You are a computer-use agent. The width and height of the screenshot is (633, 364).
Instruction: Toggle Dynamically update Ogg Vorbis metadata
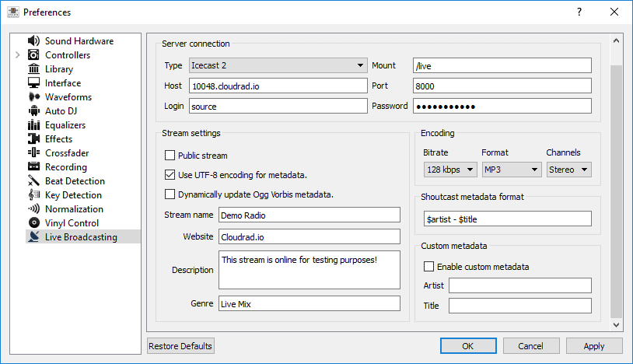point(170,194)
